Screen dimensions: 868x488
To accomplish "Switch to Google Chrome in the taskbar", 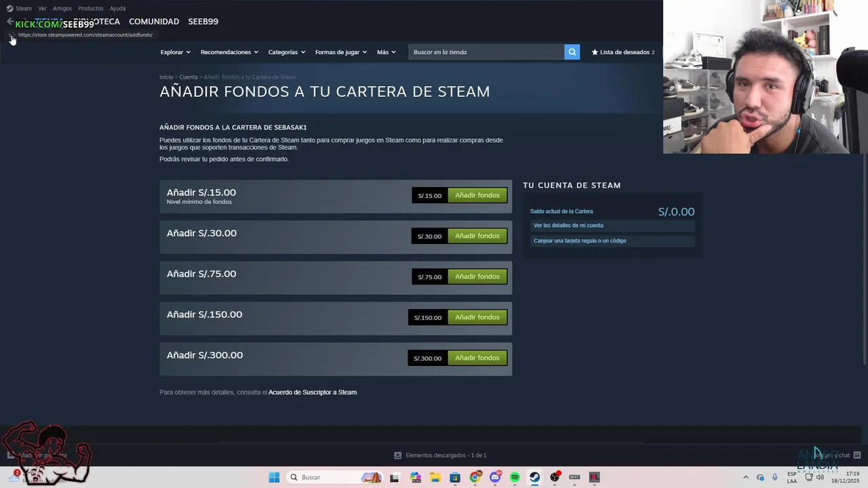I will click(x=475, y=477).
